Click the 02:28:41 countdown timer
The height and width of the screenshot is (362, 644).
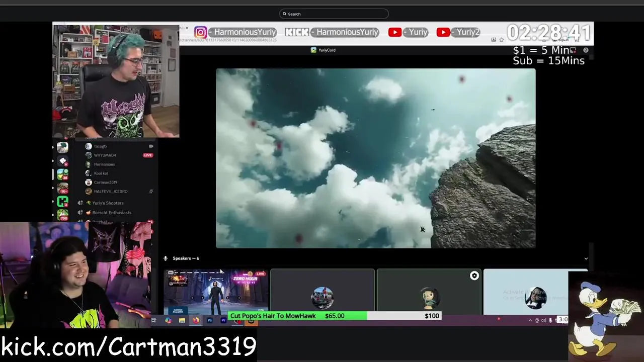tap(549, 34)
